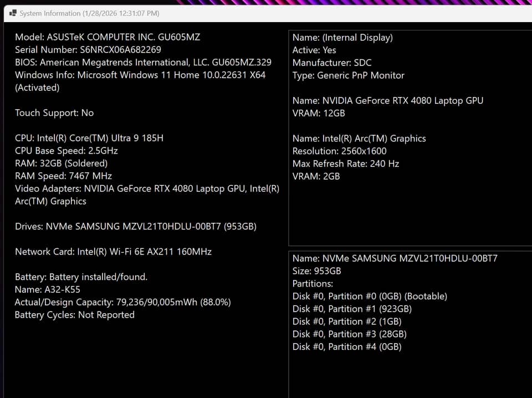Click the Partitions: heading

point(313,284)
